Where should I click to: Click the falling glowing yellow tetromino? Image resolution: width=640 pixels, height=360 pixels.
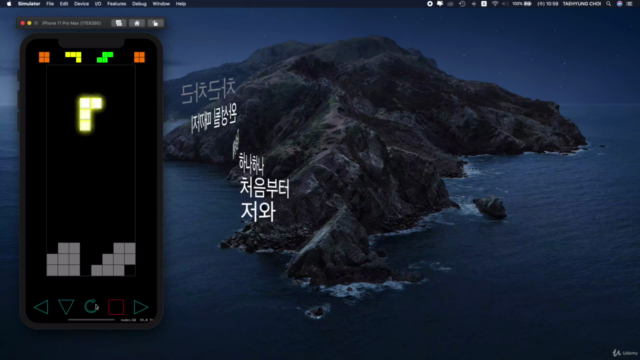pyautogui.click(x=90, y=113)
